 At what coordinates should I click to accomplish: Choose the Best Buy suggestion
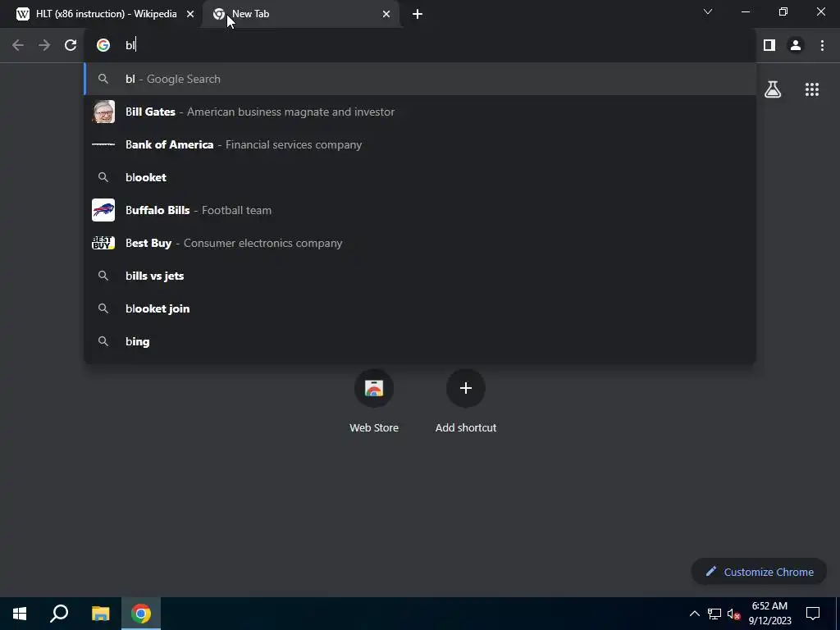[x=420, y=243]
